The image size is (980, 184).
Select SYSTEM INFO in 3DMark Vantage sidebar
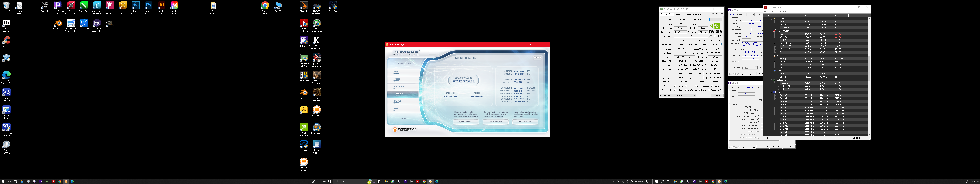pyautogui.click(x=399, y=87)
